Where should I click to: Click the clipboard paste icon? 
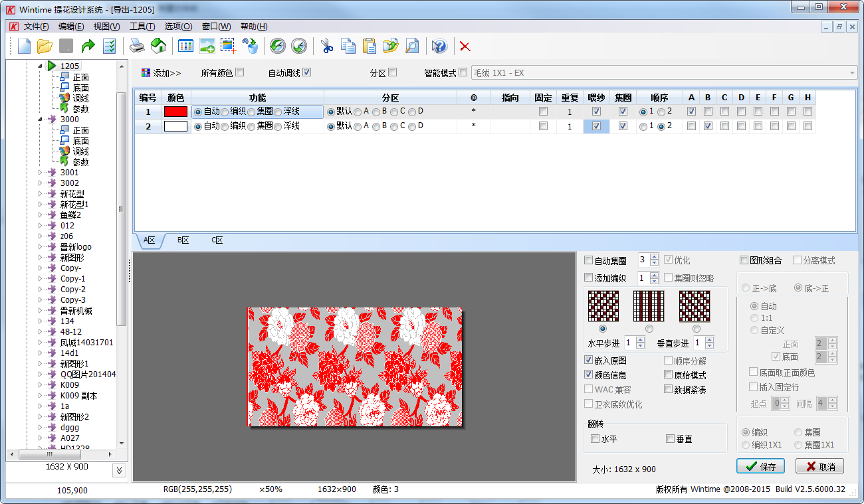tap(369, 46)
